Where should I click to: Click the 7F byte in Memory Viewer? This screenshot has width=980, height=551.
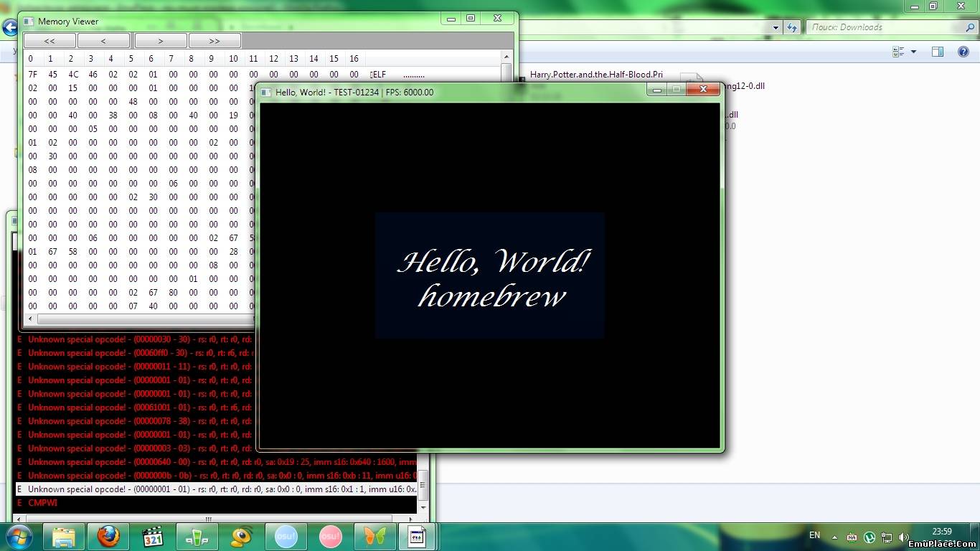32,75
